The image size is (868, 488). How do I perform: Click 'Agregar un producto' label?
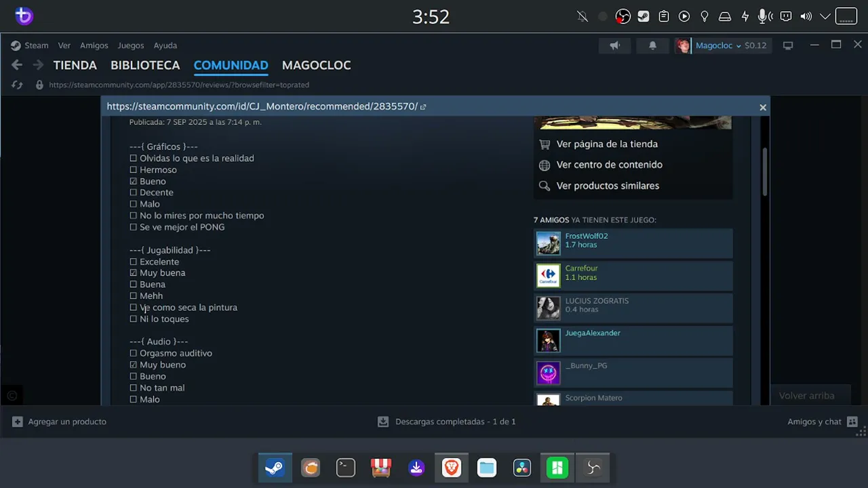click(67, 422)
